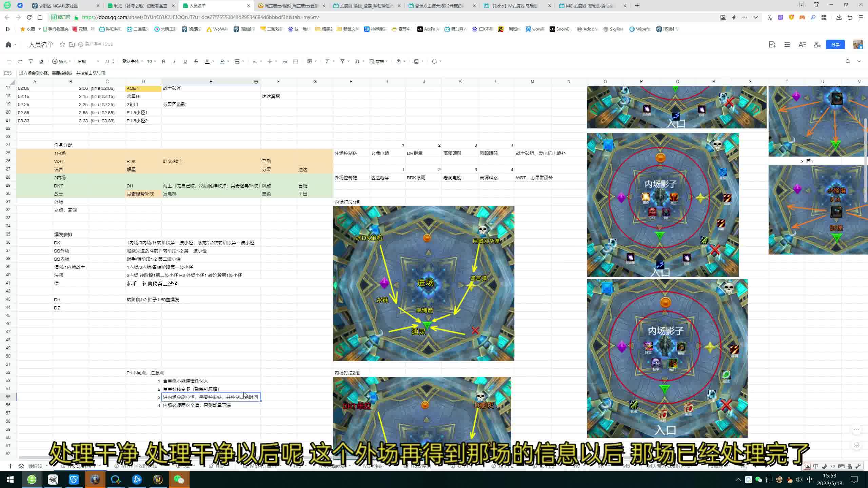Click the search magnifier in toolbar
The image size is (868, 488).
[848, 61]
